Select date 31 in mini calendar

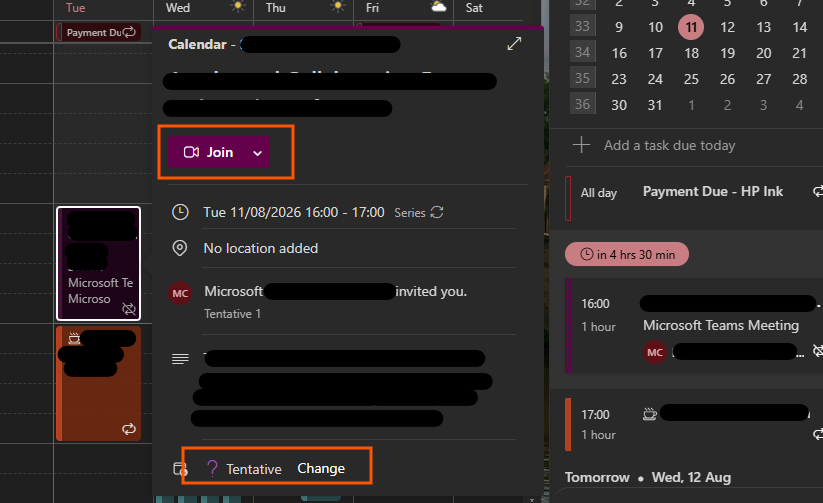pos(655,105)
